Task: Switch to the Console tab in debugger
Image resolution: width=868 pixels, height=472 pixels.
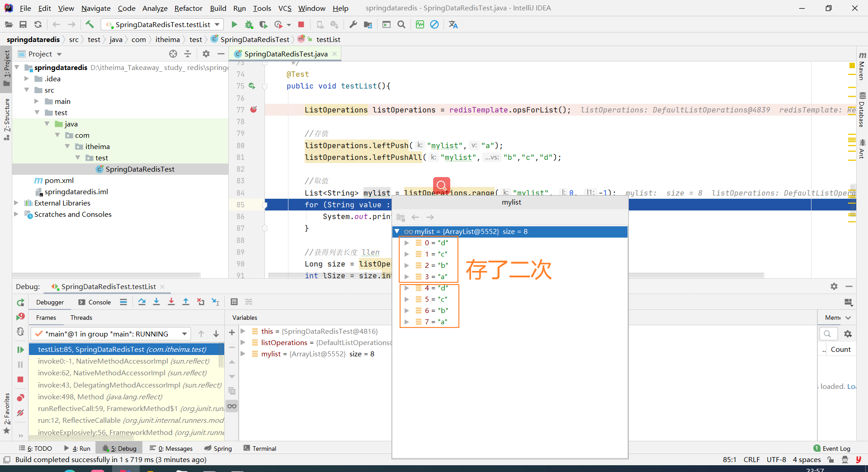Action: 94,302
